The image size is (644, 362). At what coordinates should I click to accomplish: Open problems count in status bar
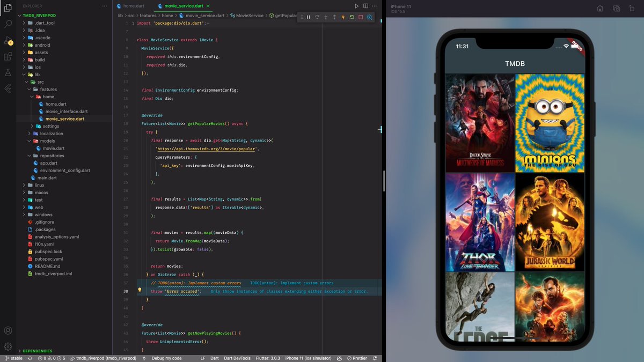click(x=52, y=358)
